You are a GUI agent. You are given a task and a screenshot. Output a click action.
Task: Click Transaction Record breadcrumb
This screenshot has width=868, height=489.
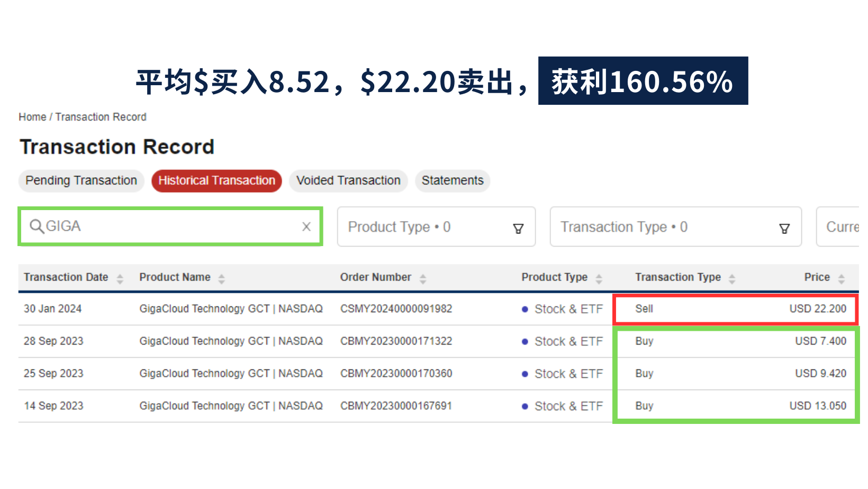coord(101,117)
